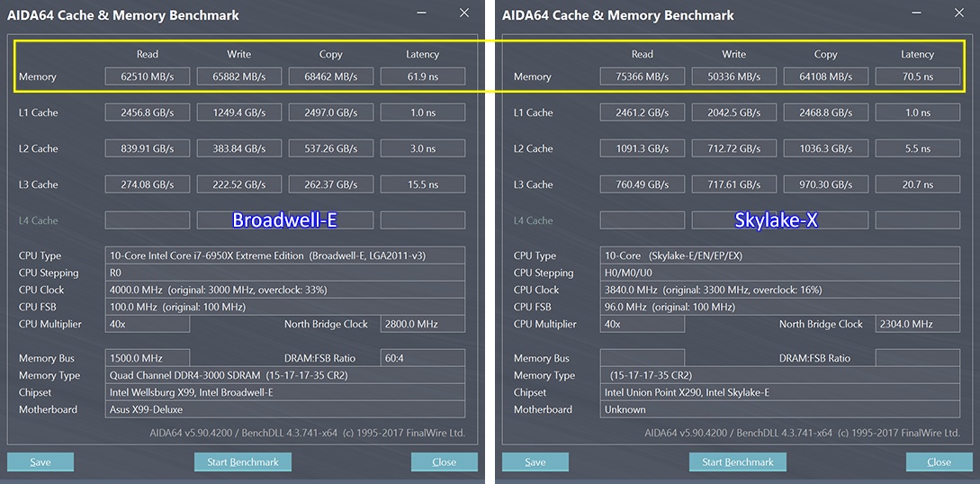Image resolution: width=980 pixels, height=484 pixels.
Task: Close left AIDA64 window via title-bar X
Action: click(464, 13)
